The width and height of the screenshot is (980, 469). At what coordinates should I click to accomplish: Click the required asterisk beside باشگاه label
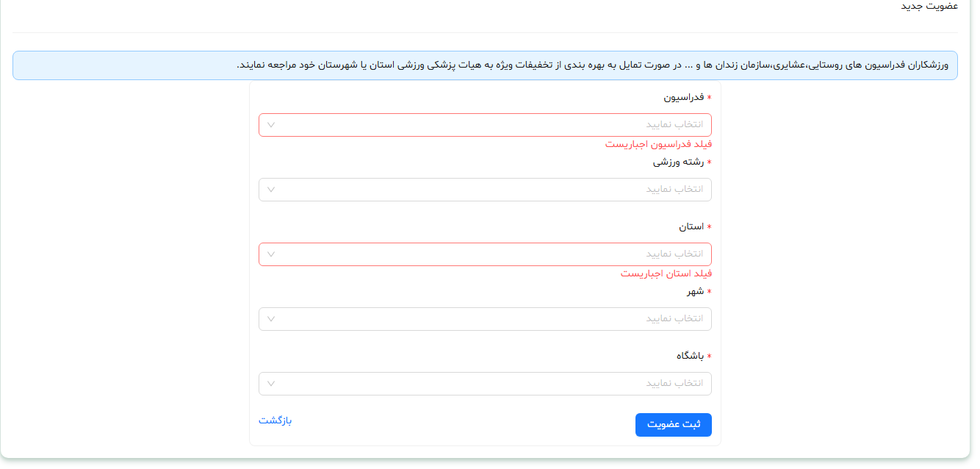[709, 357]
